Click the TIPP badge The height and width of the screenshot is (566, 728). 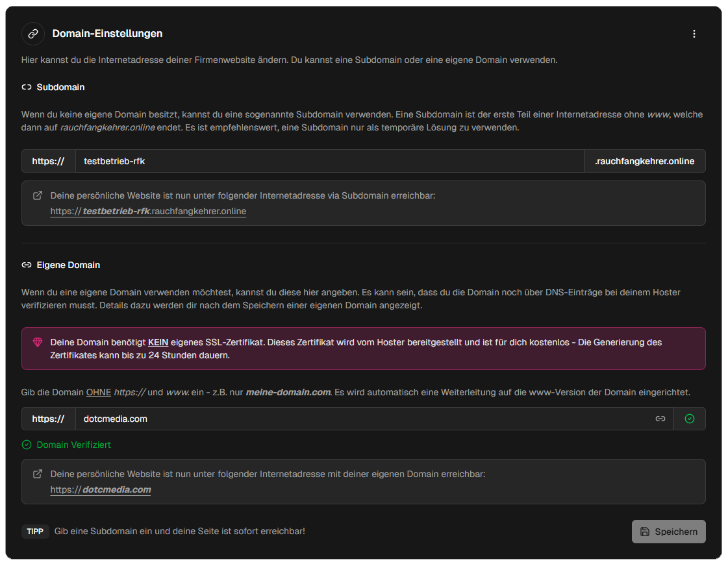click(35, 532)
